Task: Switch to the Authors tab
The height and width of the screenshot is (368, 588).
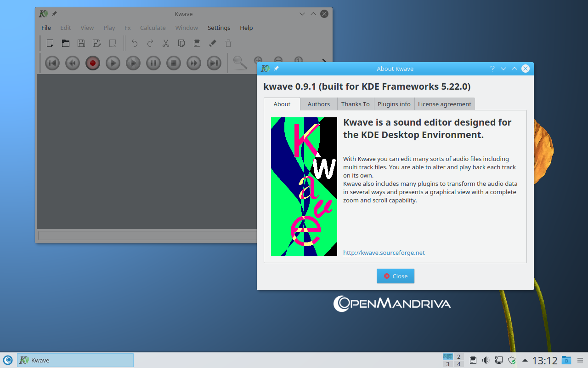Action: 318,104
